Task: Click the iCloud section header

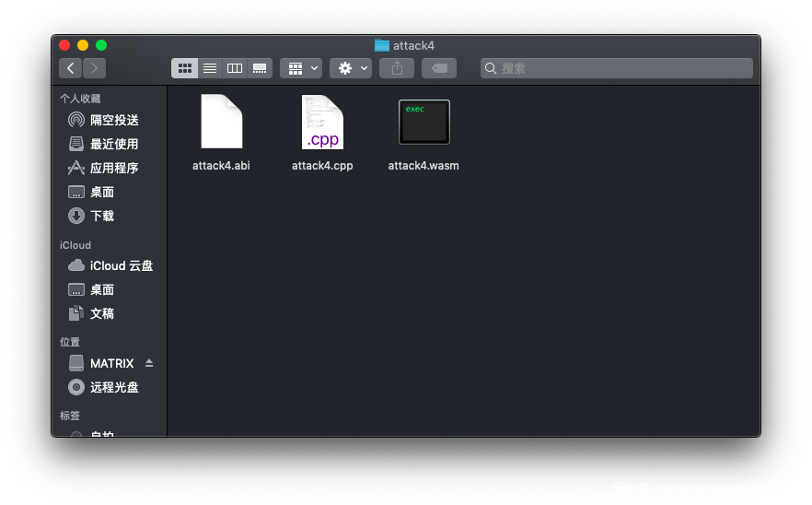Action: 75,245
